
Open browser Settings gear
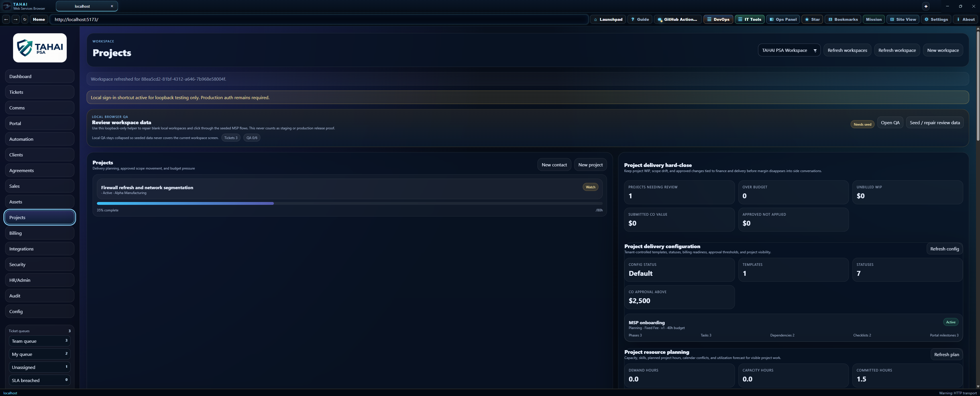click(936, 19)
